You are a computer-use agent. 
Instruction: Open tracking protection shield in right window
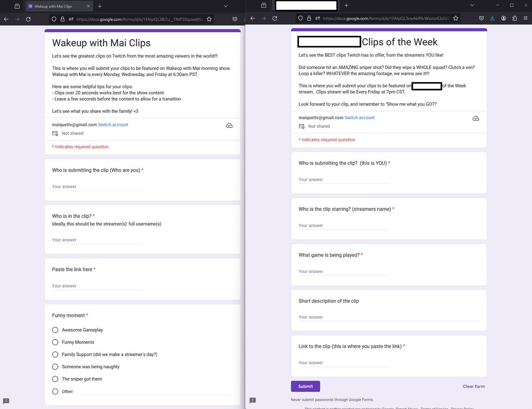[301, 18]
